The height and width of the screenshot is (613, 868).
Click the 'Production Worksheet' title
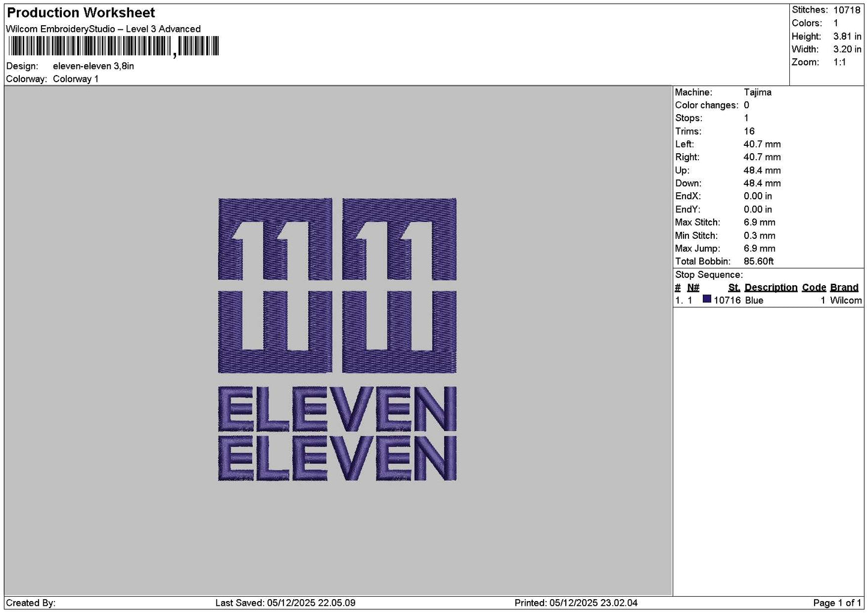81,13
